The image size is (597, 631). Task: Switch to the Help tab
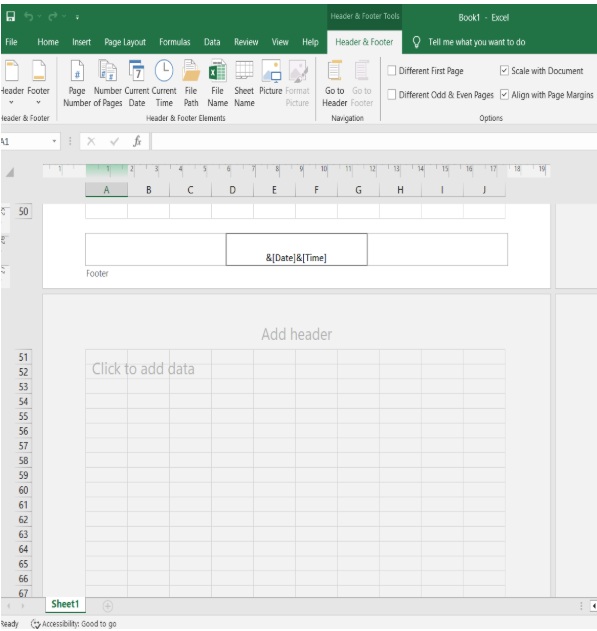click(x=310, y=42)
